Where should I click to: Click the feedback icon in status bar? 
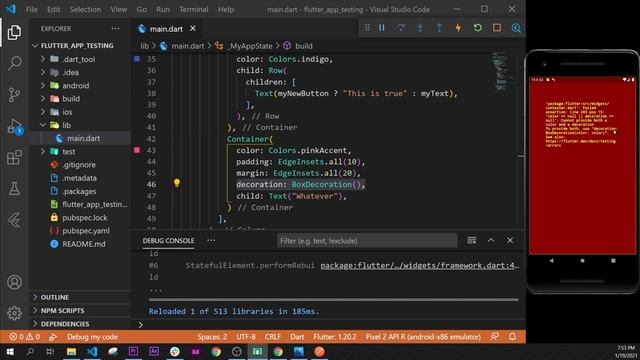coord(494,337)
